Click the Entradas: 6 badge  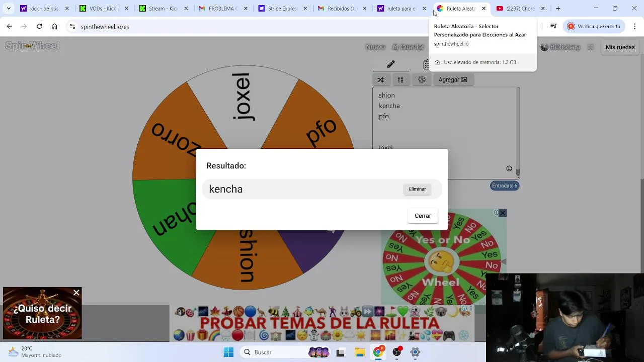(x=505, y=186)
